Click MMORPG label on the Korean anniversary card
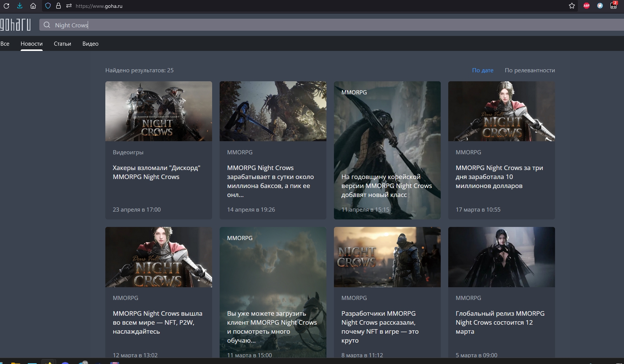 point(354,92)
